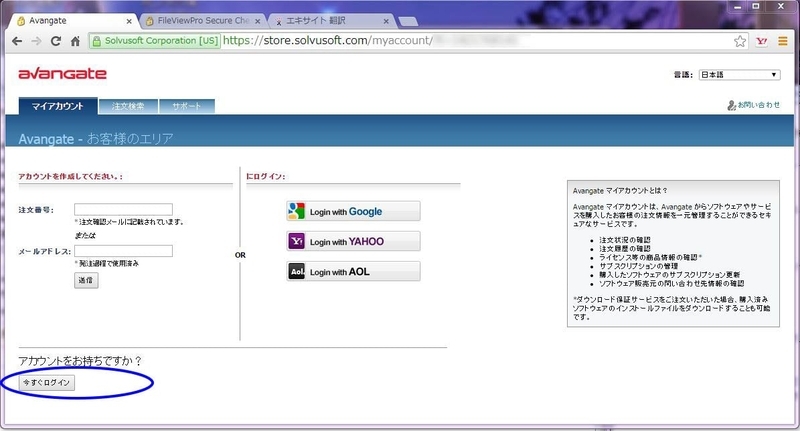800x431 pixels.
Task: Click the 送信 submit button
Action: pos(86,280)
